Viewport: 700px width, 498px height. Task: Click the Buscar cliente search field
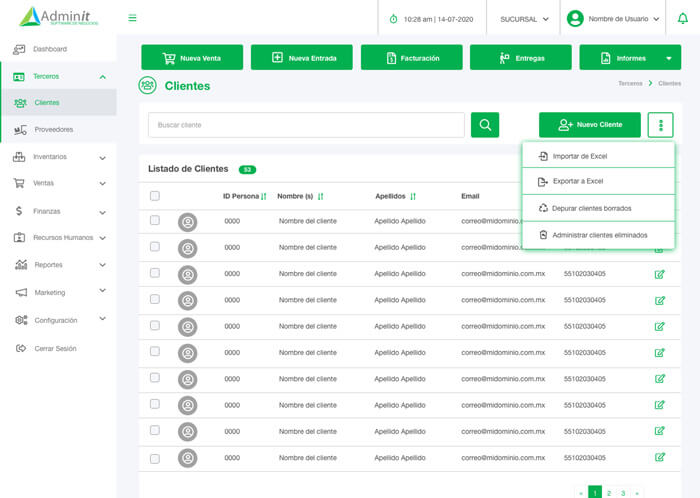click(306, 125)
